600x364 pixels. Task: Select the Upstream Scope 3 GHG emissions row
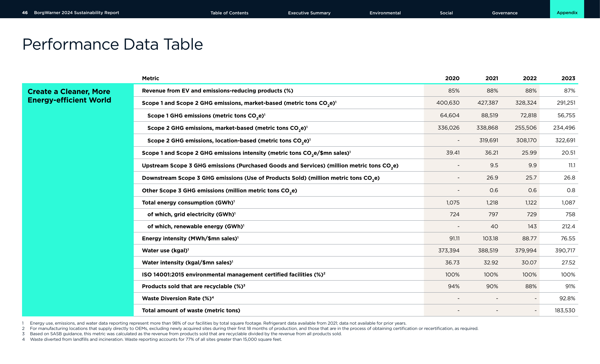point(356,165)
